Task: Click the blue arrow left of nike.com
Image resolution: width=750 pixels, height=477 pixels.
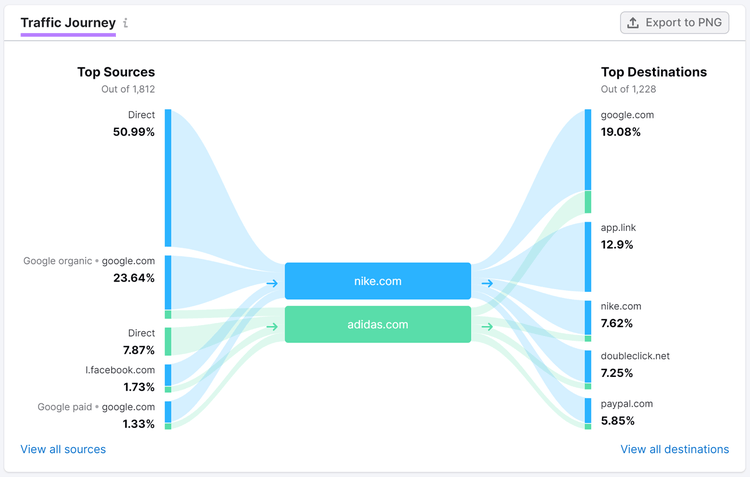Action: point(272,283)
